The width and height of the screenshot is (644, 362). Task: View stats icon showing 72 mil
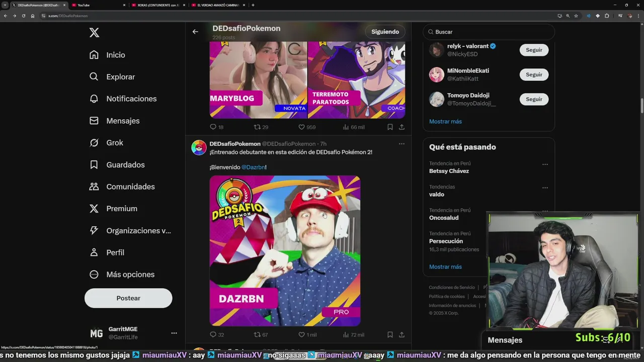tap(346, 334)
